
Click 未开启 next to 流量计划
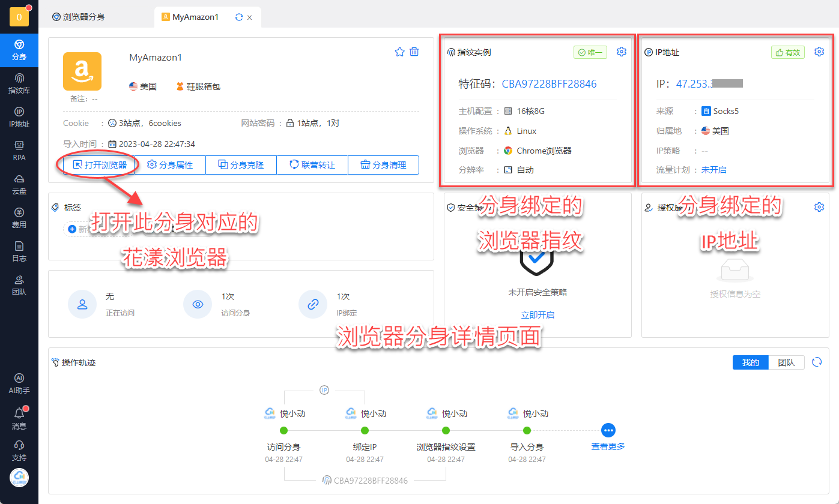tap(714, 170)
